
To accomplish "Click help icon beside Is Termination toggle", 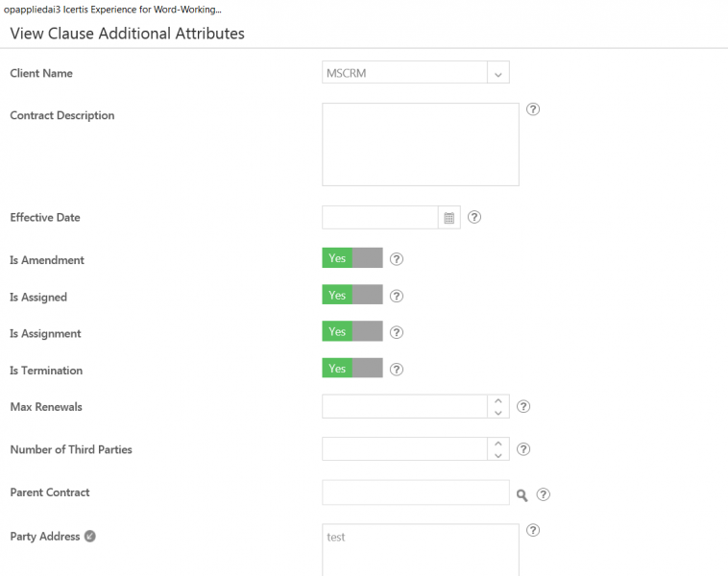I will pyautogui.click(x=397, y=369).
